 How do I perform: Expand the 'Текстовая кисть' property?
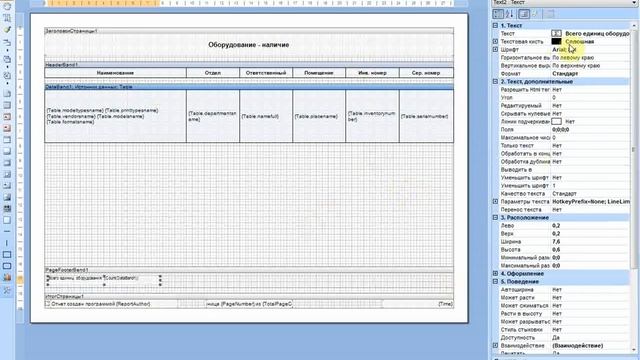click(495, 41)
